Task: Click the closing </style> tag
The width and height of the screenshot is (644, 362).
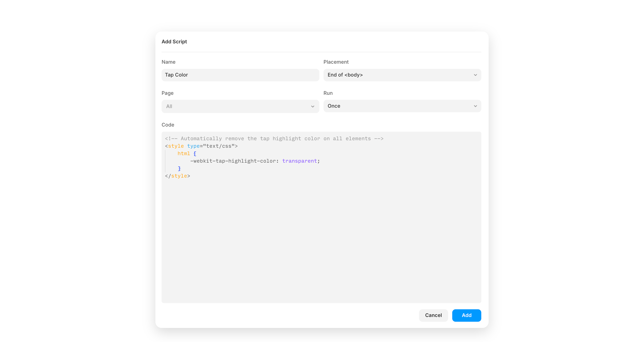Action: 177,176
